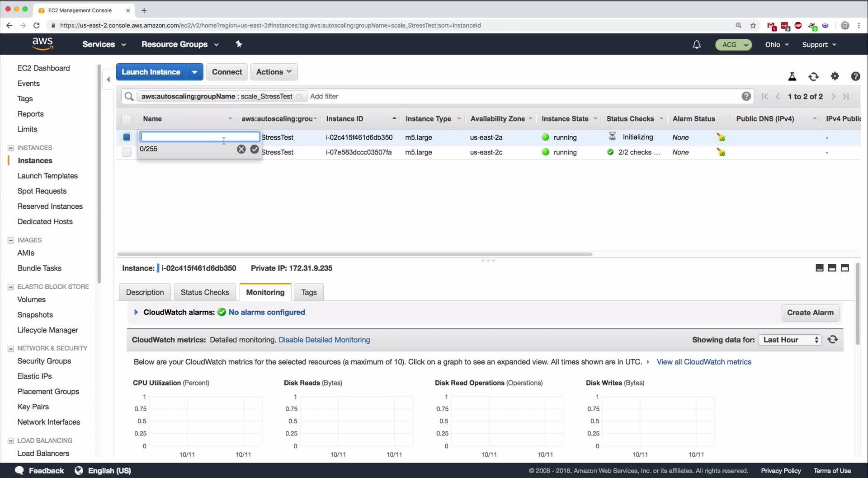Viewport: 868px width, 478px height.
Task: Maximize the details pane layout icon
Action: (x=844, y=268)
